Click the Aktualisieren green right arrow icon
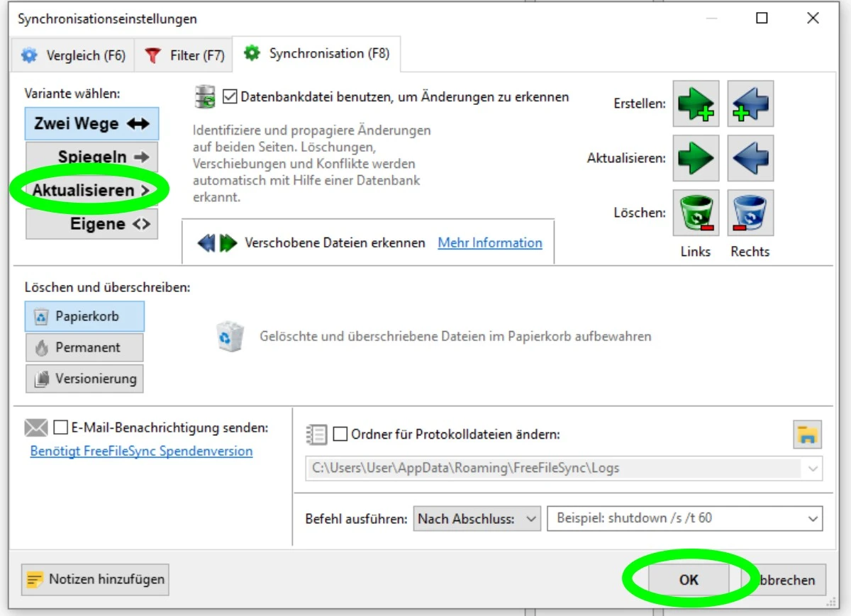 pos(696,158)
